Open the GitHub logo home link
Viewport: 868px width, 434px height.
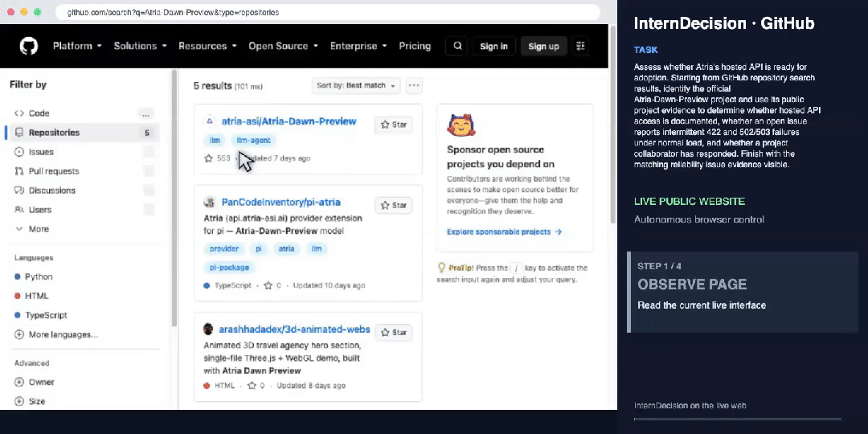click(29, 46)
